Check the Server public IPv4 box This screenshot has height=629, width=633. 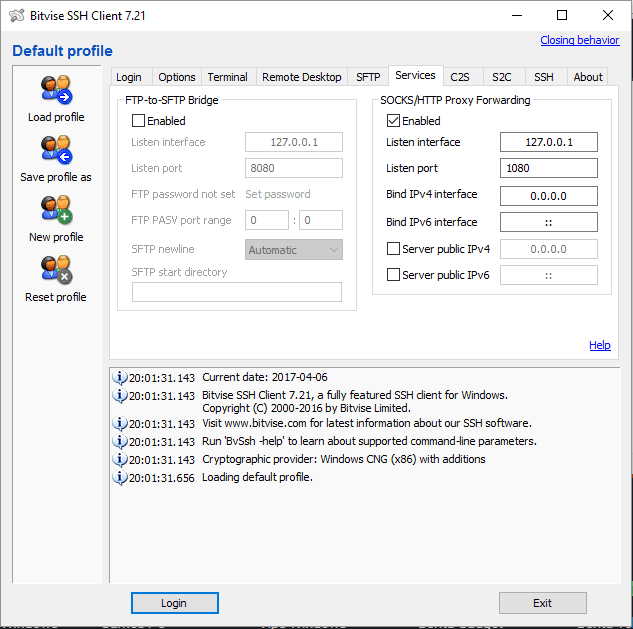click(x=393, y=249)
